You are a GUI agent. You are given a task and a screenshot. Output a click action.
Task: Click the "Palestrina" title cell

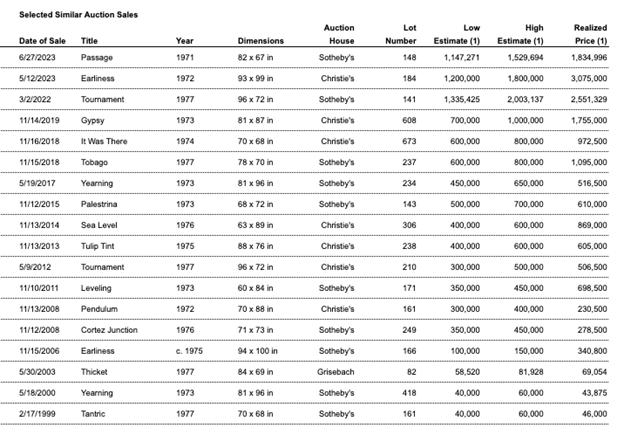point(100,204)
